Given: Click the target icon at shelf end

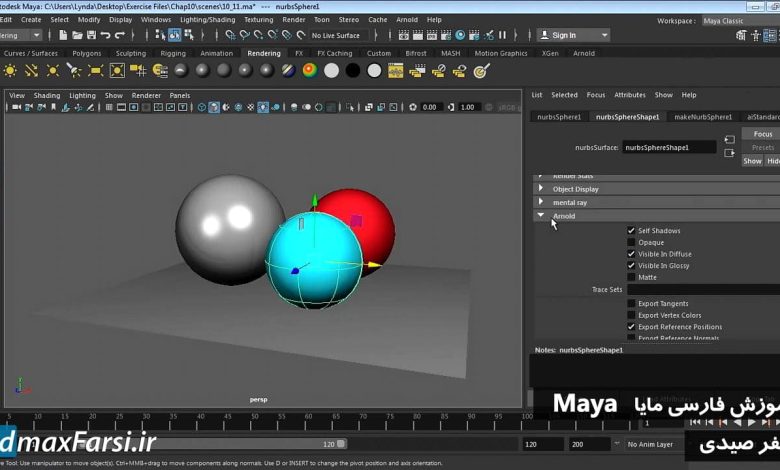Looking at the screenshot, I should [481, 71].
